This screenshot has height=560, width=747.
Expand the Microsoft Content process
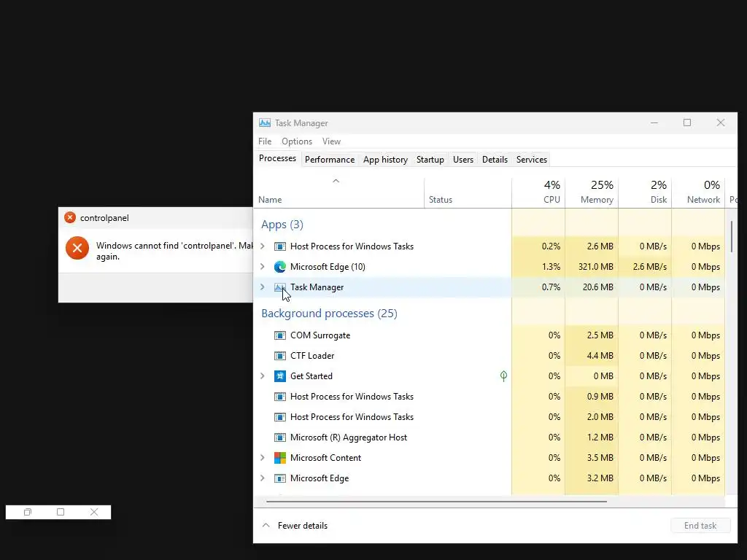263,458
